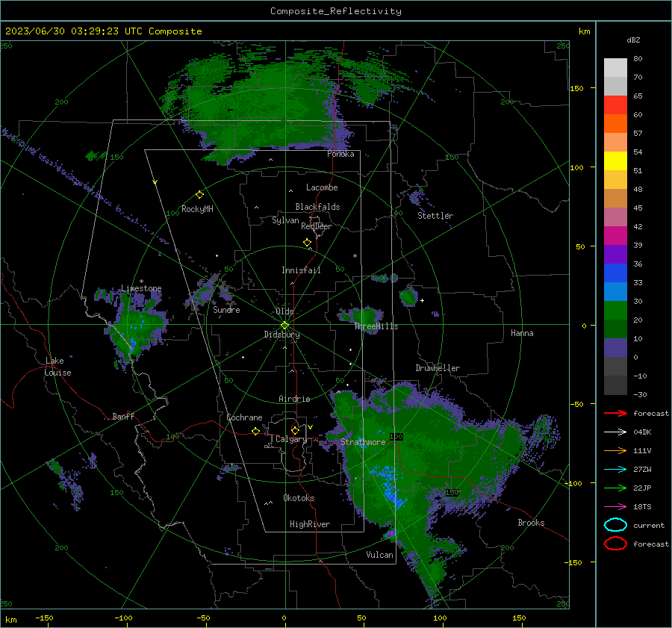Viewport: 672px width, 628px height.
Task: Click the HighRiver city label
Action: 310,524
